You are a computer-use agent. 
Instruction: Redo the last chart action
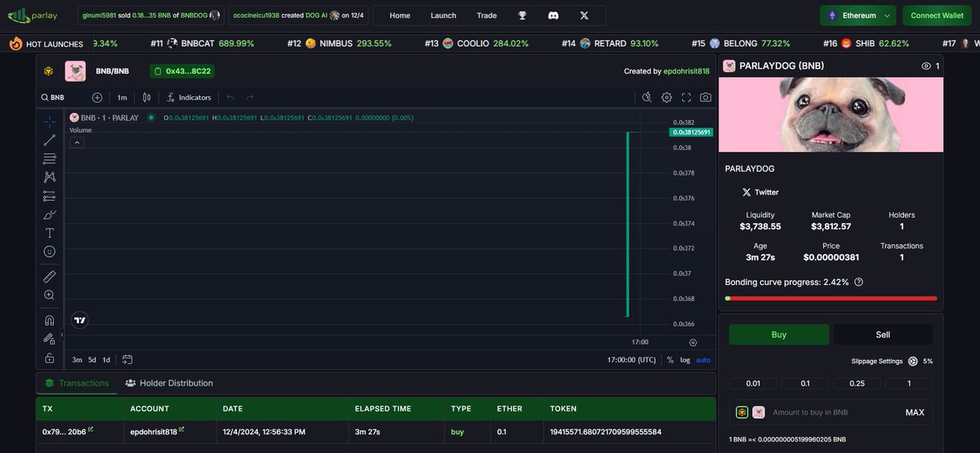pyautogui.click(x=250, y=97)
